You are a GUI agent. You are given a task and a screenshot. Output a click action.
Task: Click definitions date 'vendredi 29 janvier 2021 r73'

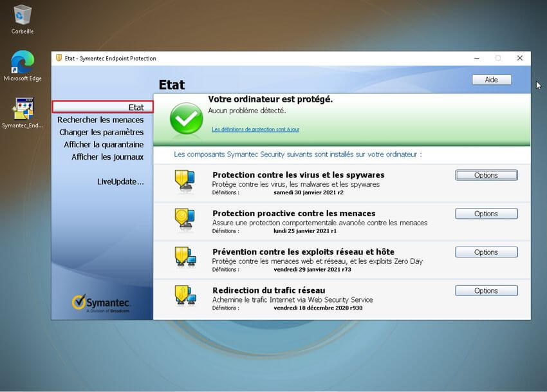coord(312,269)
